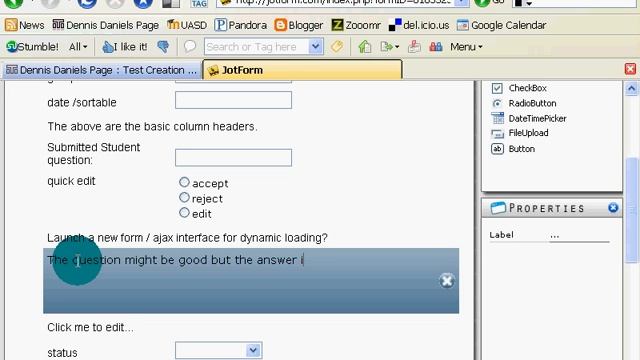Click the 'status' field label
Image resolution: width=640 pixels, height=360 pixels.
point(62,353)
